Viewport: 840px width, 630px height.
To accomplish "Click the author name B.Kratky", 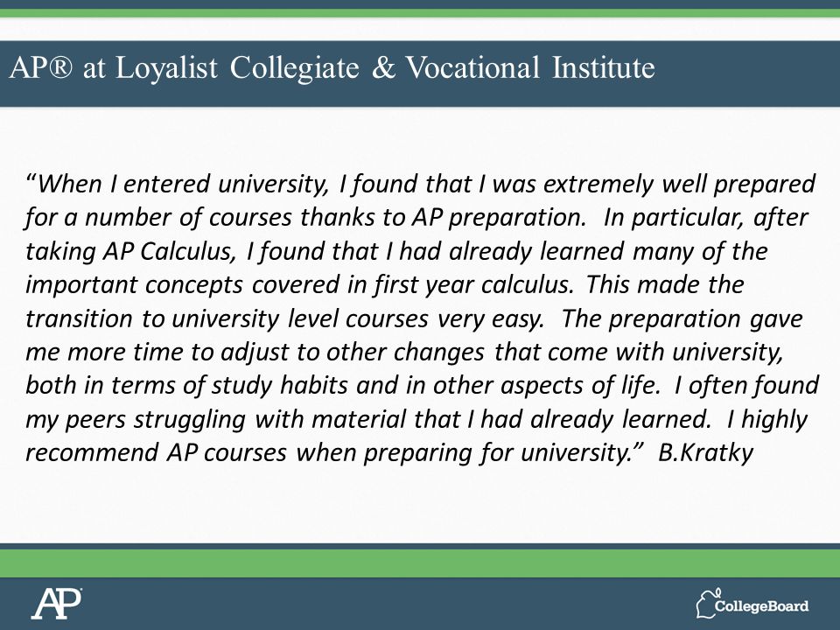I will click(x=705, y=452).
